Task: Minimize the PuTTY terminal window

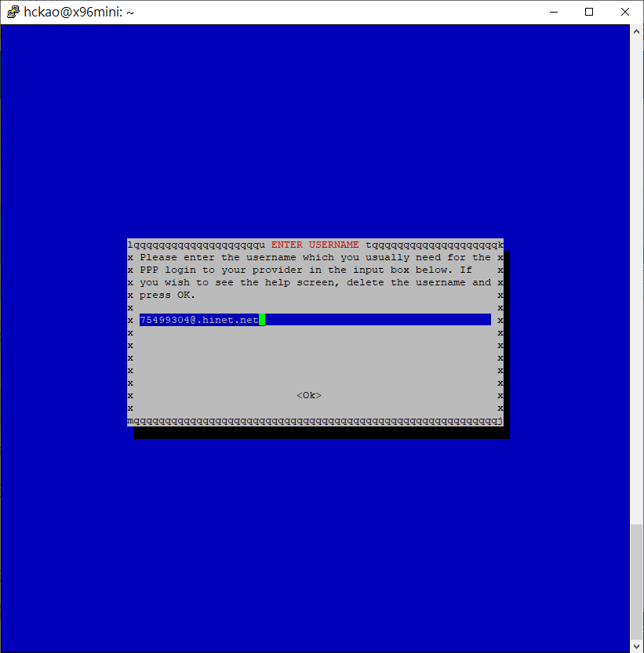Action: [552, 12]
